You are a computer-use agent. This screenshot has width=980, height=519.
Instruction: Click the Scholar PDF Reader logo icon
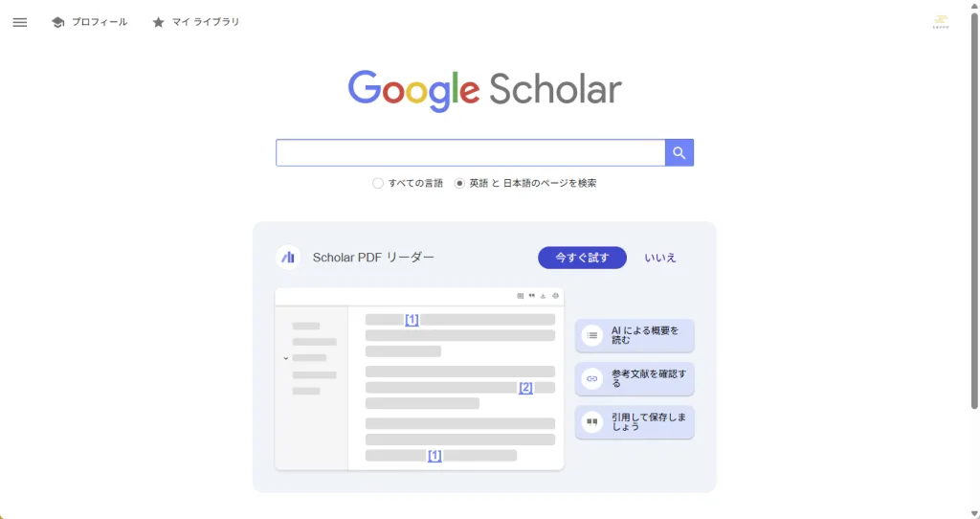coord(288,258)
